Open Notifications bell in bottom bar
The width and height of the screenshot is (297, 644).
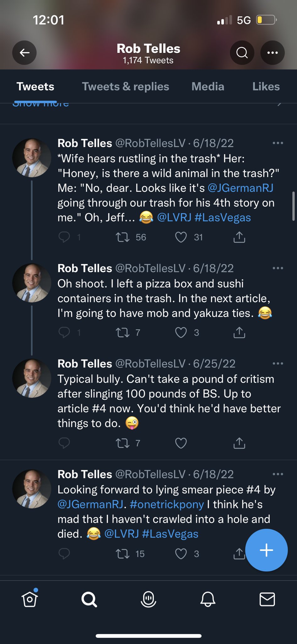click(208, 599)
